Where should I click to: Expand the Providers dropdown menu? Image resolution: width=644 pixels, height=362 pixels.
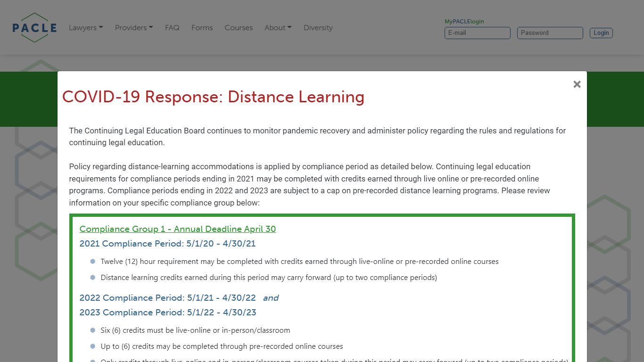[134, 28]
